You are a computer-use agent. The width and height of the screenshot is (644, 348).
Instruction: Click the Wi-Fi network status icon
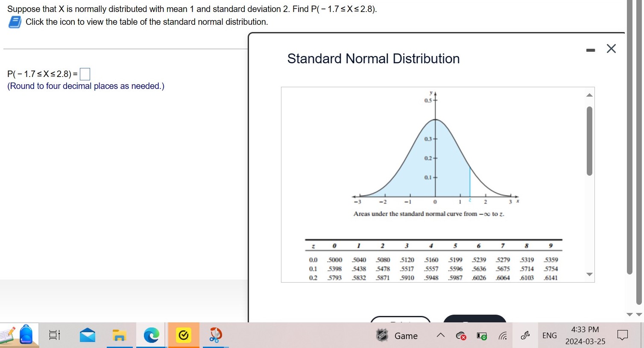(x=503, y=336)
